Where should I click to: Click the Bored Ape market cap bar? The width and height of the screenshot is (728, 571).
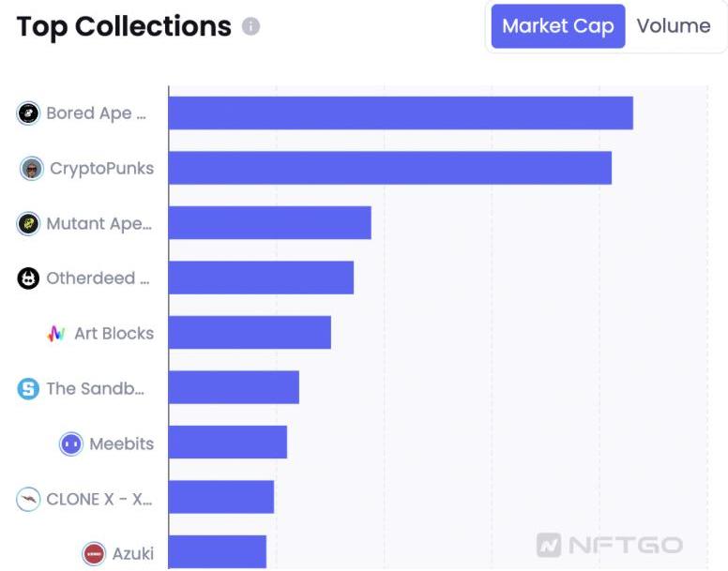pos(401,113)
